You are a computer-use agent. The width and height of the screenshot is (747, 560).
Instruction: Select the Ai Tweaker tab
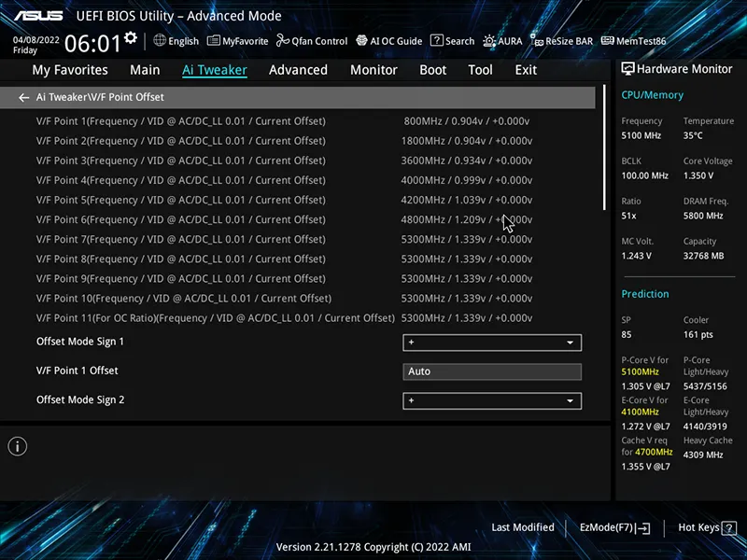(x=215, y=70)
